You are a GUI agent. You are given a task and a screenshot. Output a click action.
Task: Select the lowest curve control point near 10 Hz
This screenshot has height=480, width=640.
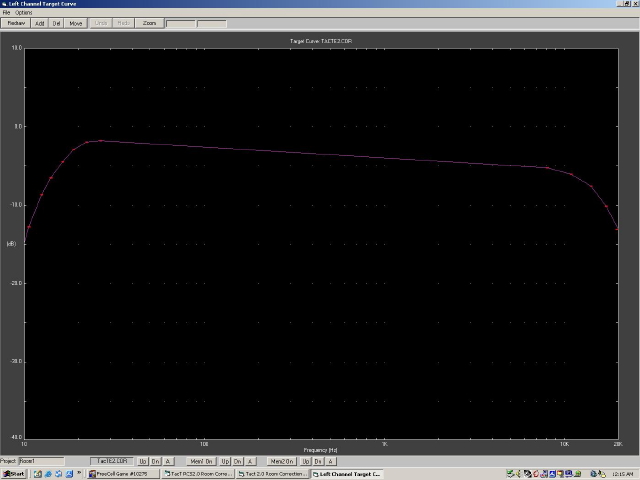[x=29, y=227]
